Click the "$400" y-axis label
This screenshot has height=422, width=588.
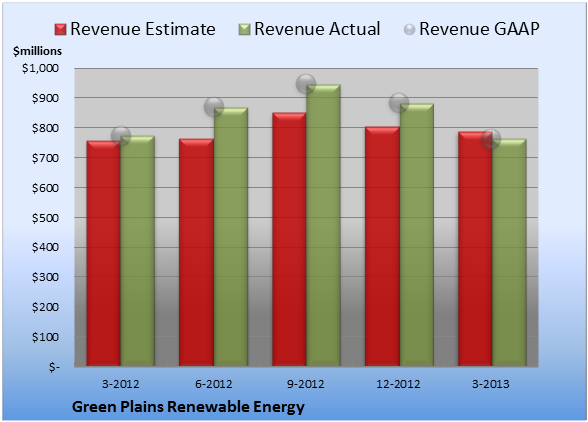tap(45, 248)
